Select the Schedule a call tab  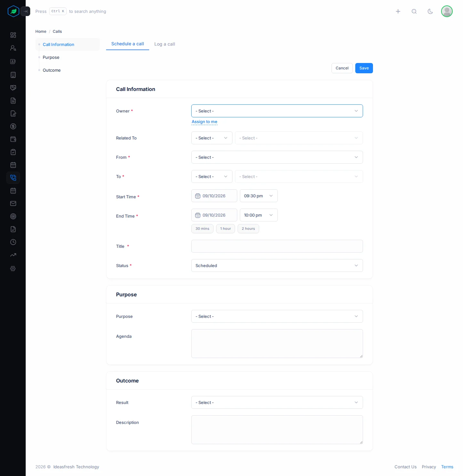click(128, 44)
